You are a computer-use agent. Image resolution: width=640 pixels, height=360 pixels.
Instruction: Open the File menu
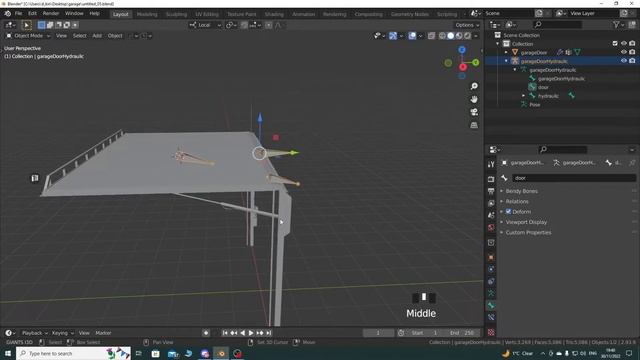click(18, 13)
